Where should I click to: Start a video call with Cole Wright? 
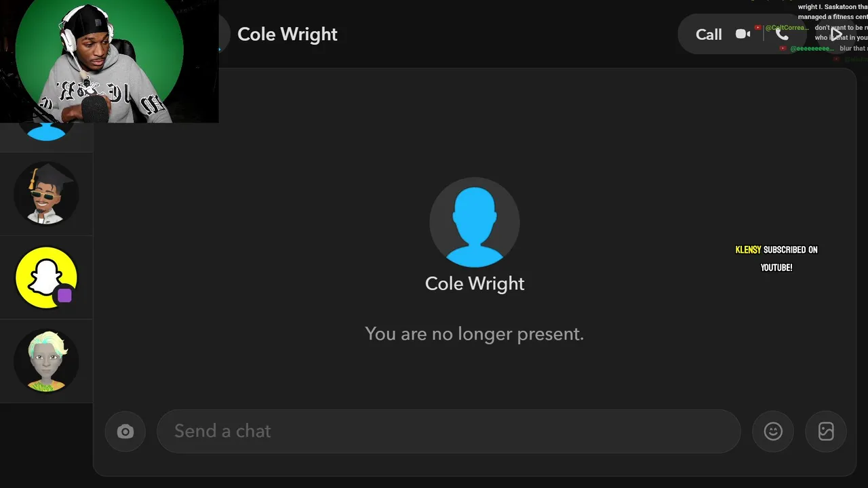tap(743, 34)
